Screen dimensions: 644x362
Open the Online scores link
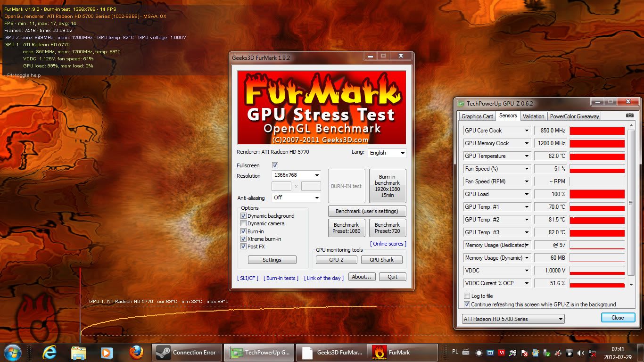[x=388, y=244]
